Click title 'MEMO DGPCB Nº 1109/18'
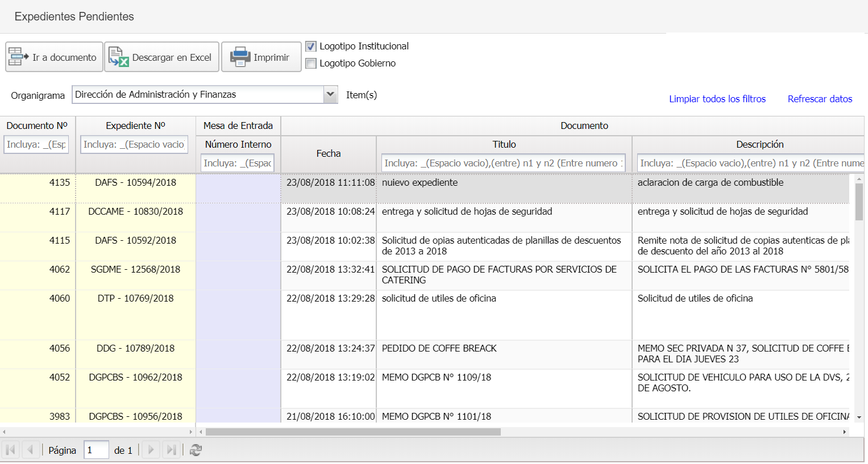868x464 pixels. (x=437, y=377)
